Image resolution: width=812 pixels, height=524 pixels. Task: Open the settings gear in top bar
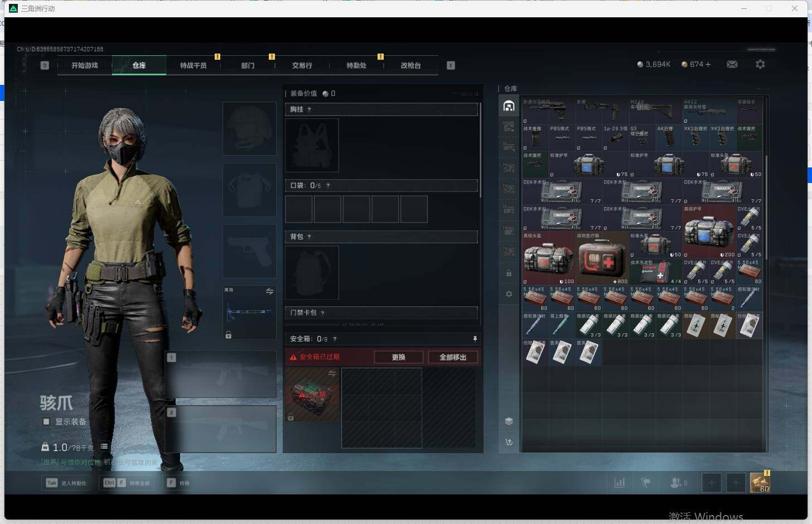[760, 64]
